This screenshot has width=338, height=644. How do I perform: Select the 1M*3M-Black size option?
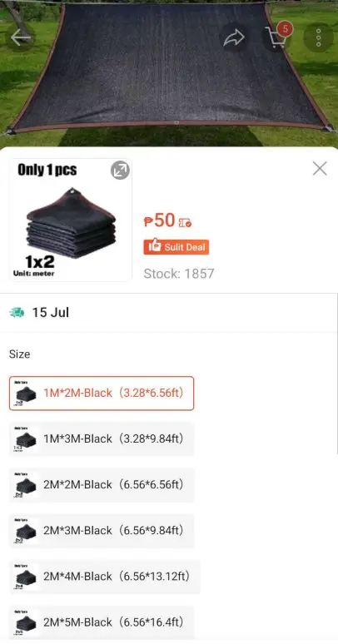(x=102, y=439)
